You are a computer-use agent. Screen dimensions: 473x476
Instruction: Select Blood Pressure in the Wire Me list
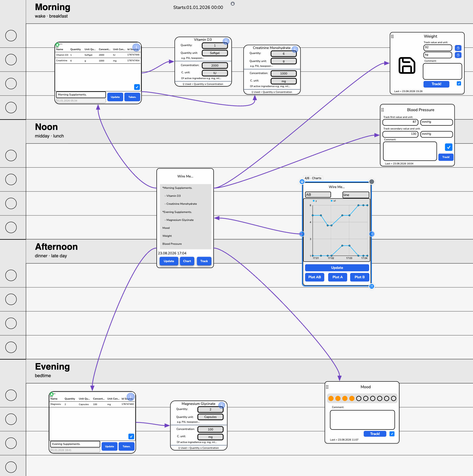[172, 244]
